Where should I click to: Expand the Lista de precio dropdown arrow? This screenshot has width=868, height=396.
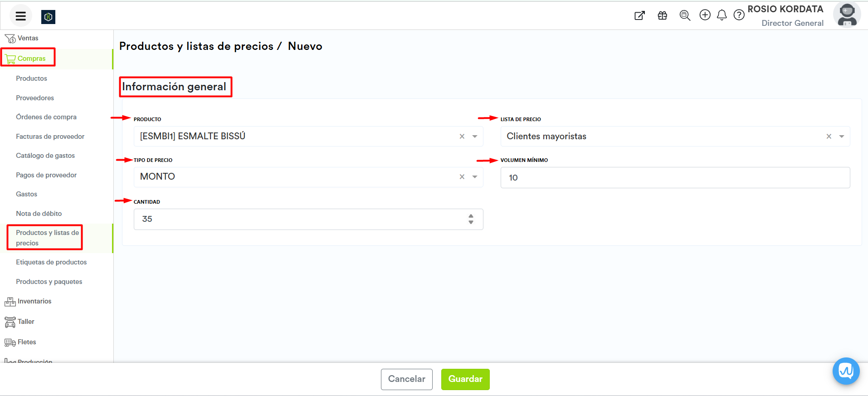point(842,137)
